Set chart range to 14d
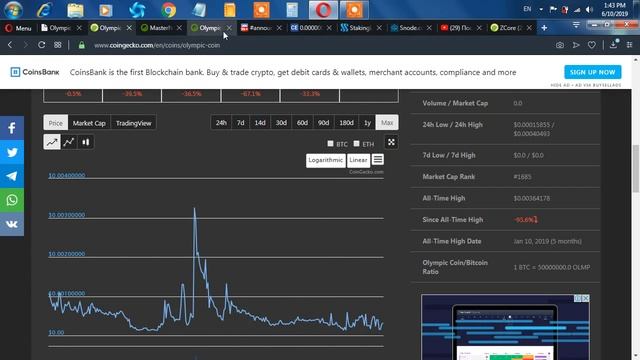This screenshot has width=640, height=360. (260, 122)
